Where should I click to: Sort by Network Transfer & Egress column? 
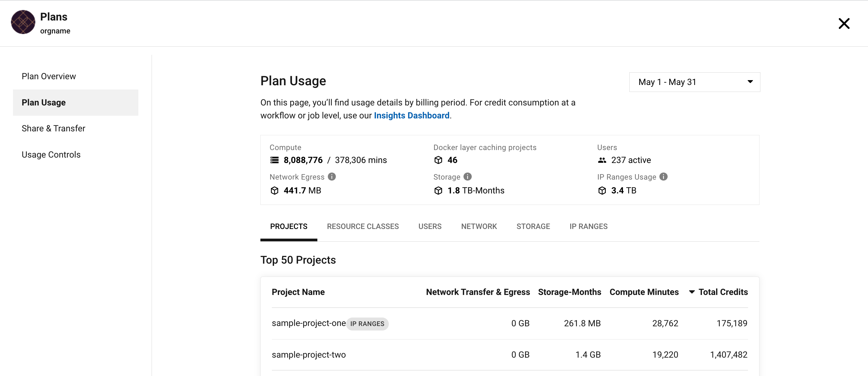[478, 292]
